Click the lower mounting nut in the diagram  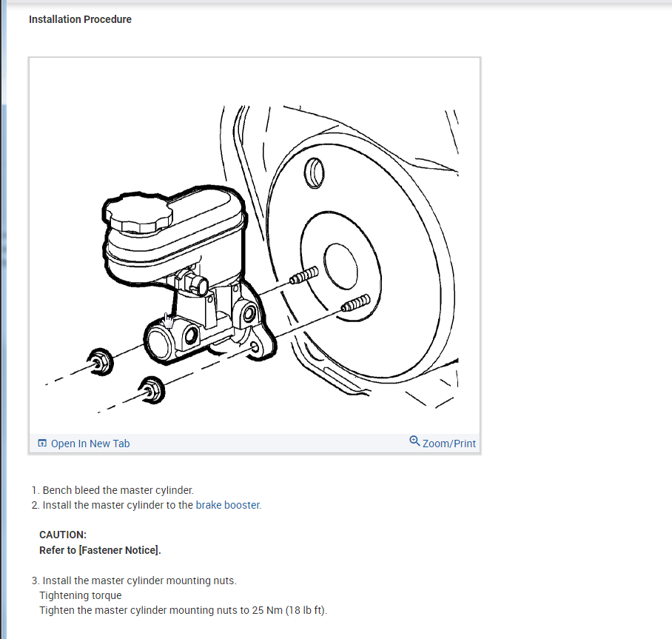[x=152, y=389]
